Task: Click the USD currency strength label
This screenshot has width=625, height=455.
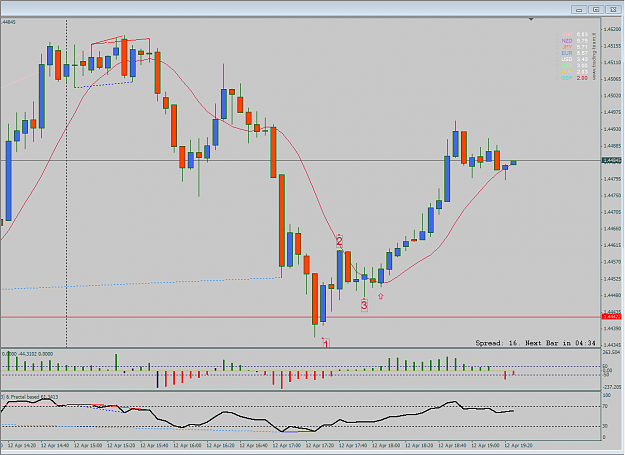Action: pos(566,59)
